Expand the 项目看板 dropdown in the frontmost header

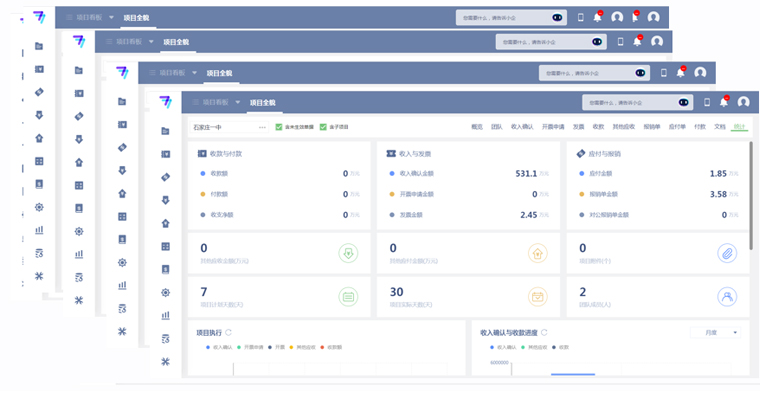click(x=237, y=102)
